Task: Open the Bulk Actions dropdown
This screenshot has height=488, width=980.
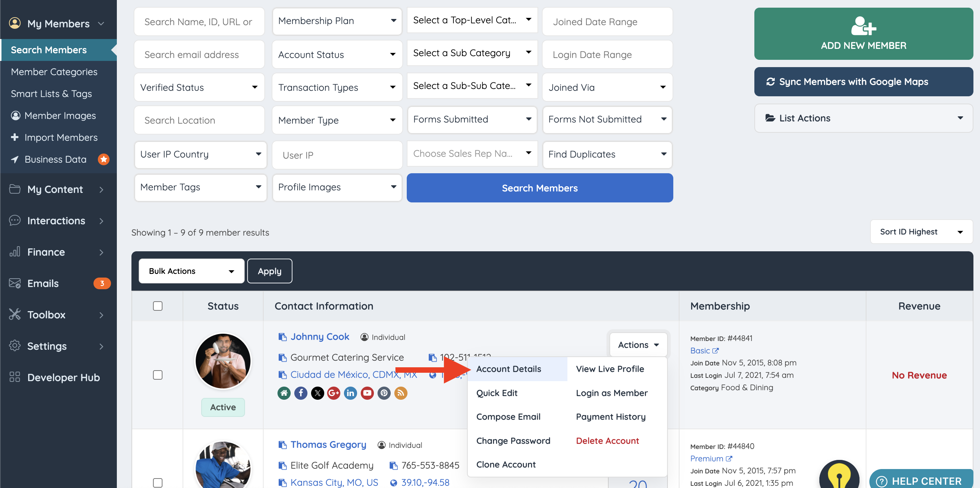Action: click(191, 271)
